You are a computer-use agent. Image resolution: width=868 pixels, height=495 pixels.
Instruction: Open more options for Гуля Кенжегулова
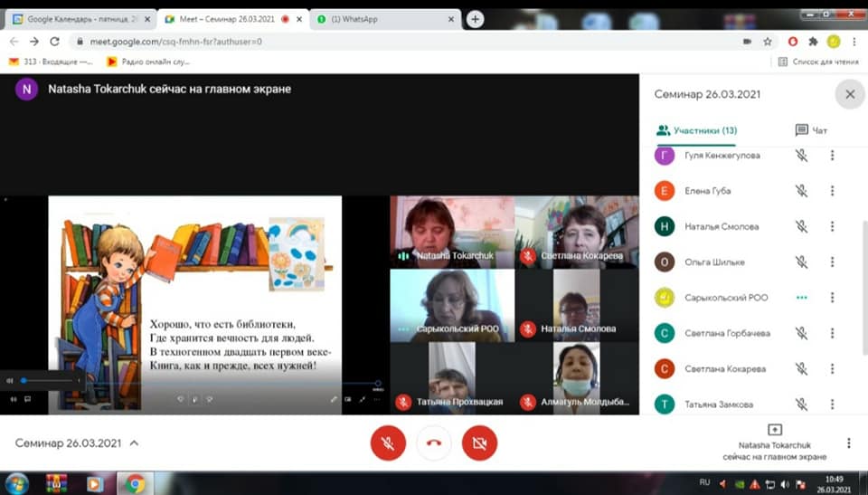point(832,156)
